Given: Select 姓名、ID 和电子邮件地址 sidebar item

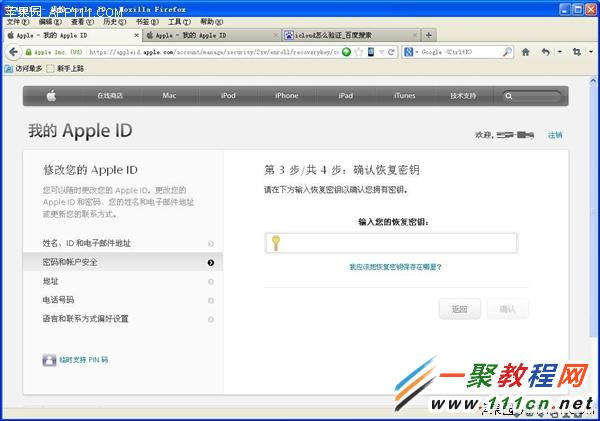Looking at the screenshot, I should coord(123,243).
